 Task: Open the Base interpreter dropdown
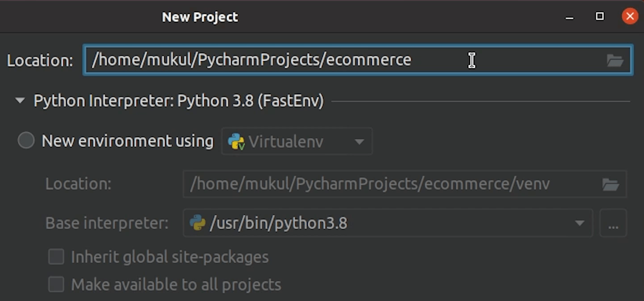point(580,222)
